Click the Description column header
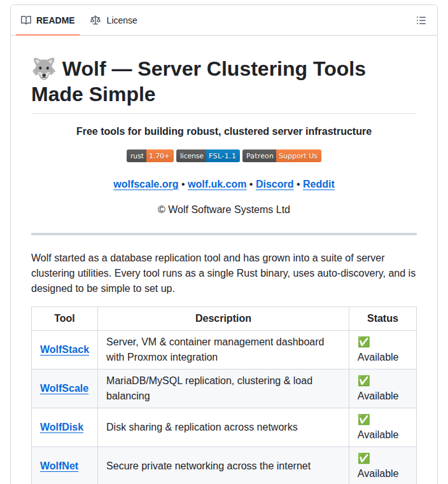 click(x=223, y=318)
